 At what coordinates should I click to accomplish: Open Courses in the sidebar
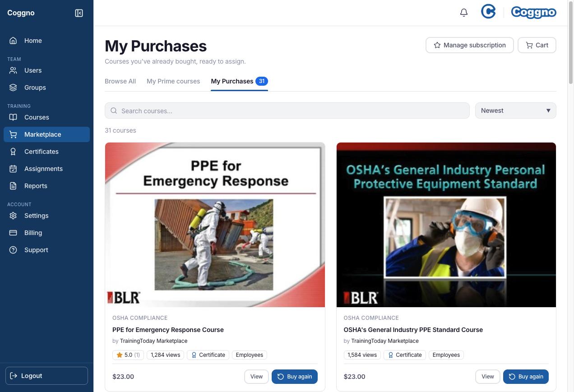click(46, 117)
